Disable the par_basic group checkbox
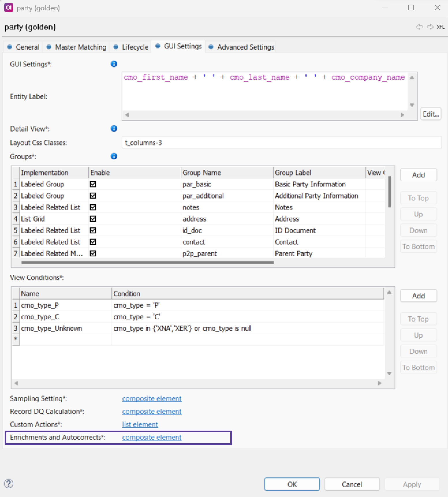The image size is (448, 497). point(93,184)
